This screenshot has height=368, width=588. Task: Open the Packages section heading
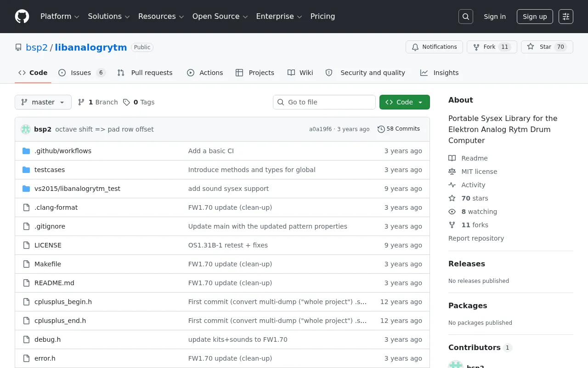468,305
